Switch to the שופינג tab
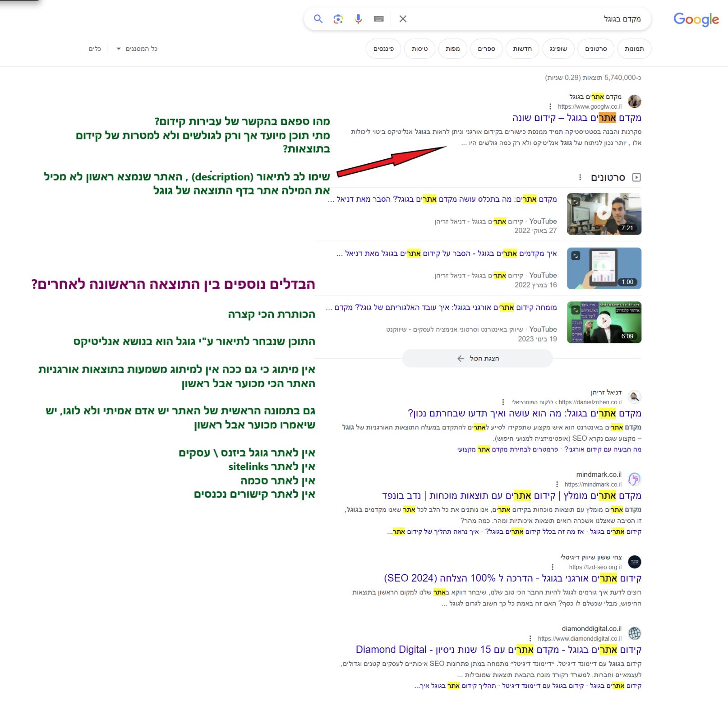 click(x=558, y=49)
